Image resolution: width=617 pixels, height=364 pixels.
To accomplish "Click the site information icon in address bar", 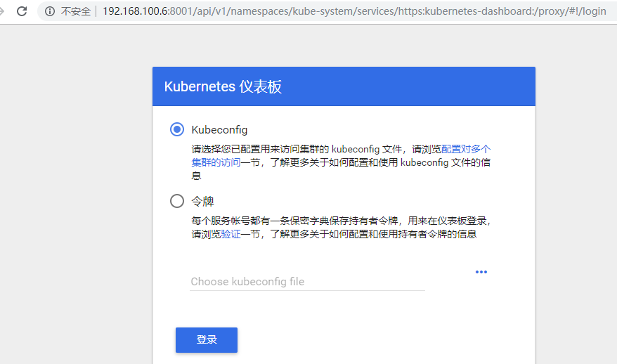I will [50, 11].
